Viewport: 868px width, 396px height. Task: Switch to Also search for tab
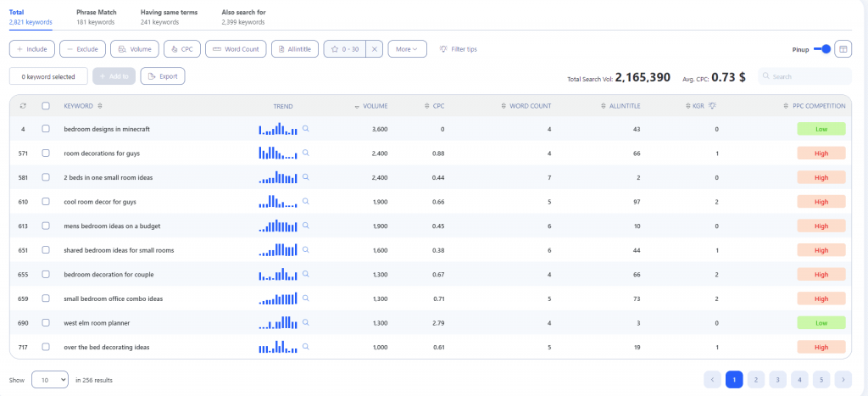pyautogui.click(x=243, y=17)
